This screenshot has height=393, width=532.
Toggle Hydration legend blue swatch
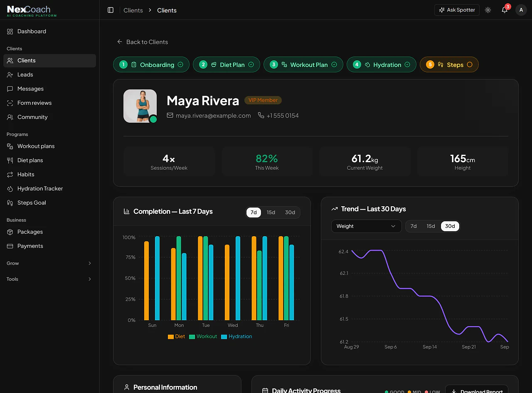[x=224, y=337]
